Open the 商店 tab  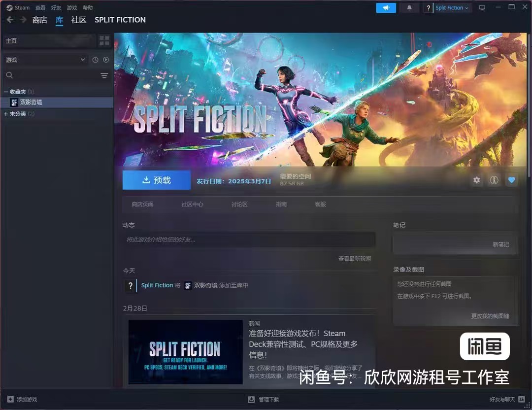point(39,20)
